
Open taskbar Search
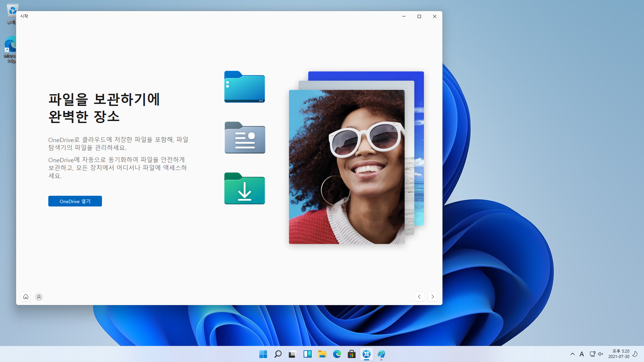pyautogui.click(x=278, y=354)
